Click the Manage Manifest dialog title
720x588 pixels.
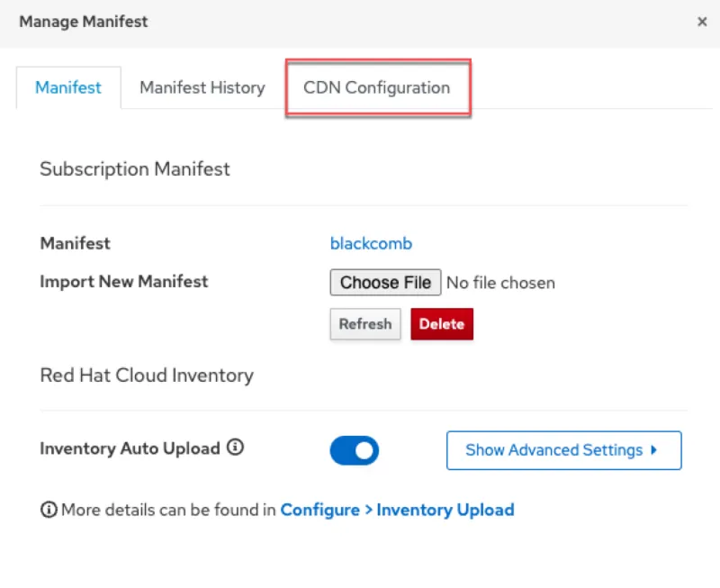84,22
